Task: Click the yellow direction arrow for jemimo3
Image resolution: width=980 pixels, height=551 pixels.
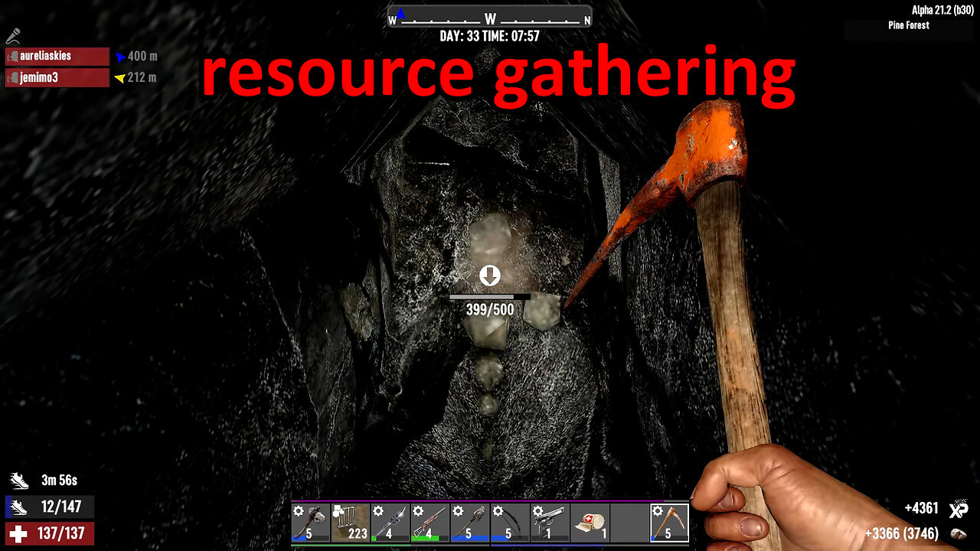Action: (119, 77)
